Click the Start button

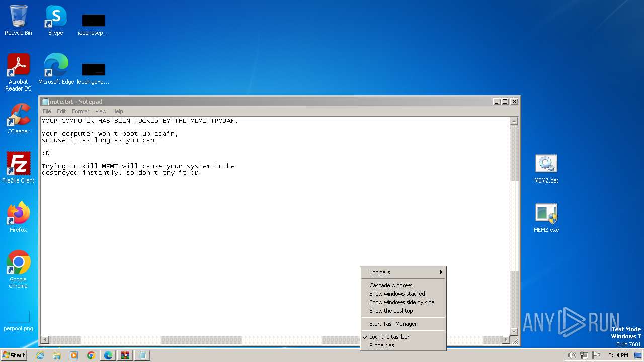(x=14, y=355)
